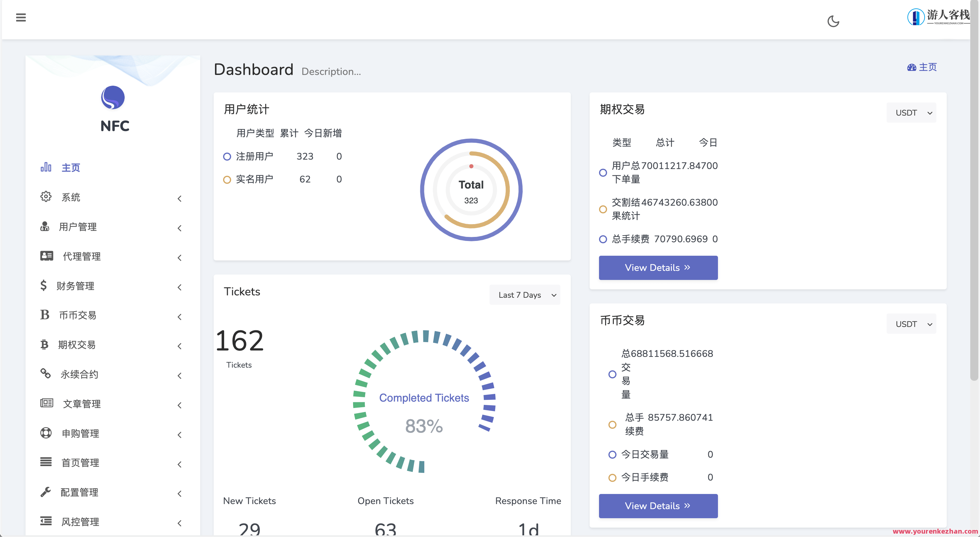The image size is (980, 537).
Task: Select the 注册用户 radio indicator in user stats
Action: [x=227, y=156]
